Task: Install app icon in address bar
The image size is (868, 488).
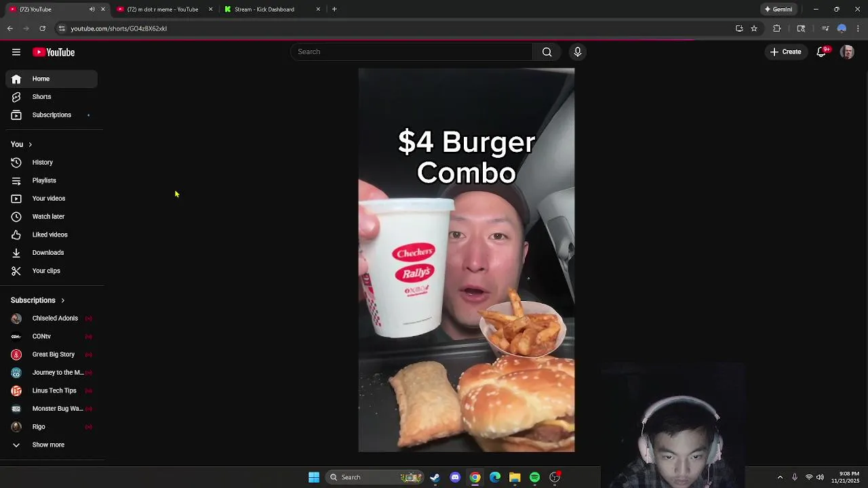Action: coord(739,28)
